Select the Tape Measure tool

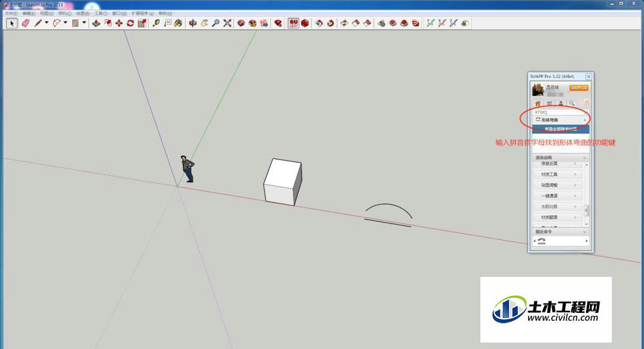(x=156, y=23)
